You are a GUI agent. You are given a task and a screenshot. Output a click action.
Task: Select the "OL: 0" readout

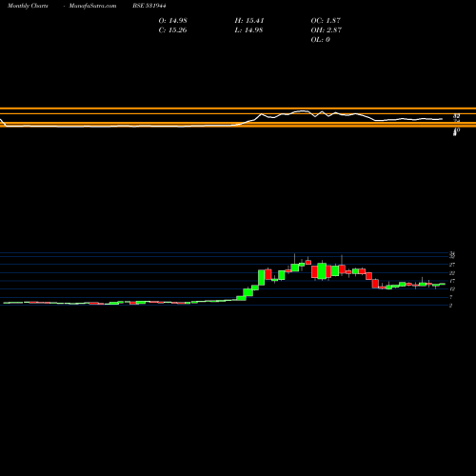pyautogui.click(x=320, y=39)
